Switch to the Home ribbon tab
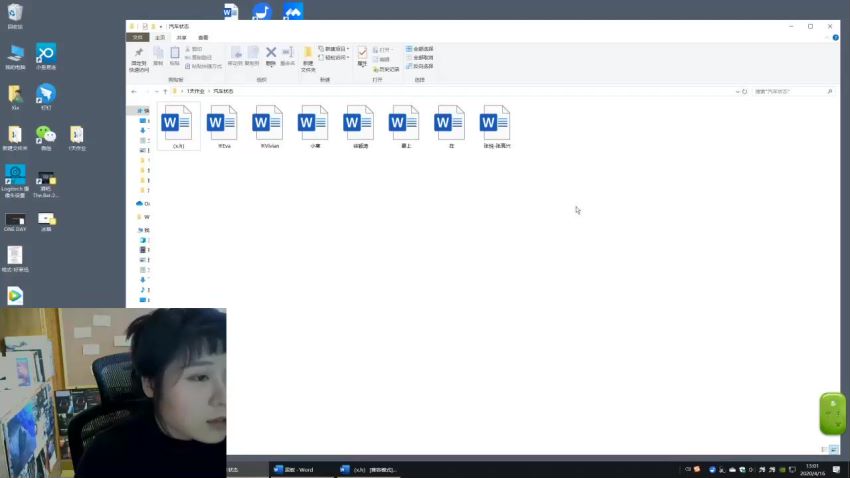850x478 pixels. (160, 37)
